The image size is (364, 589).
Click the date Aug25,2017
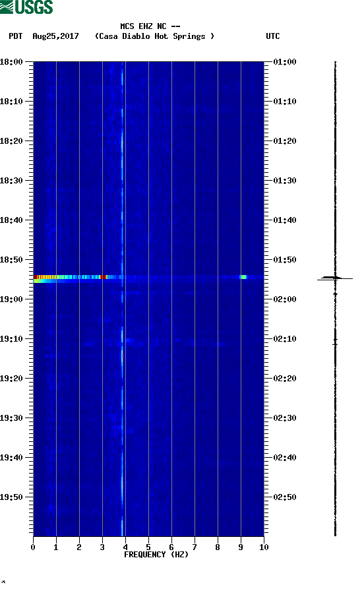(x=55, y=36)
